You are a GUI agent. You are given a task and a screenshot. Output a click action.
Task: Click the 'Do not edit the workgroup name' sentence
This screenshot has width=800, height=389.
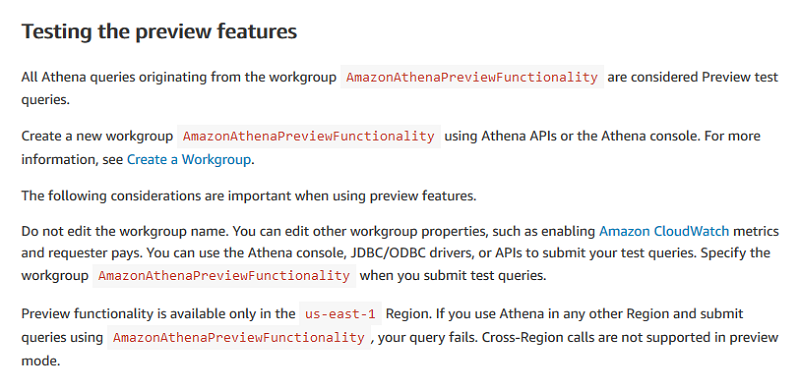coord(125,231)
